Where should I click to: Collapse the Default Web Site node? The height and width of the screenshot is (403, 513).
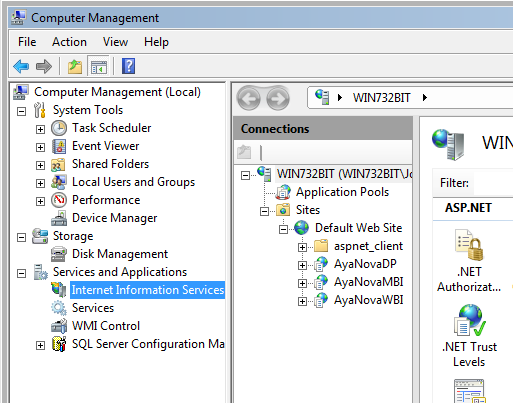pyautogui.click(x=283, y=229)
